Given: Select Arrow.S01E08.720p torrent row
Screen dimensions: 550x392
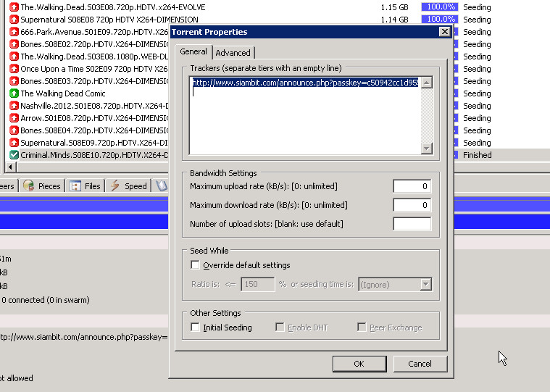Looking at the screenshot, I should coord(94,118).
